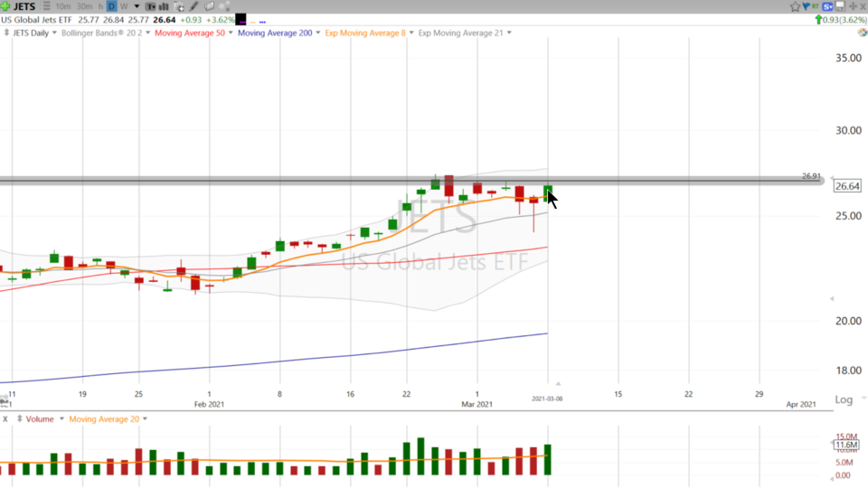Image resolution: width=868 pixels, height=488 pixels.
Task: Switch to the 10m timeframe
Action: [63, 6]
